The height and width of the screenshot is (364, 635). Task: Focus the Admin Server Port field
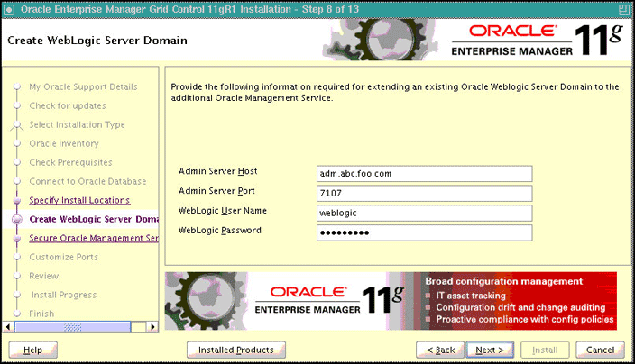tap(425, 194)
